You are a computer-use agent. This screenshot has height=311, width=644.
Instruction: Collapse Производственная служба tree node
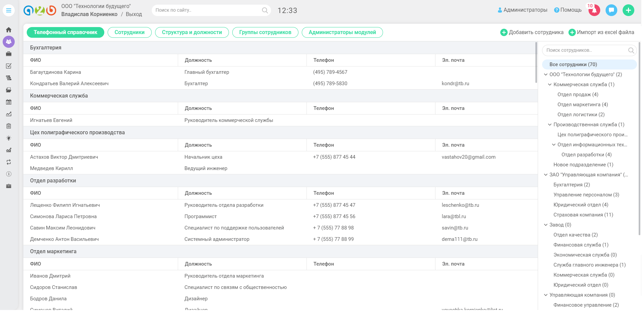(x=550, y=125)
